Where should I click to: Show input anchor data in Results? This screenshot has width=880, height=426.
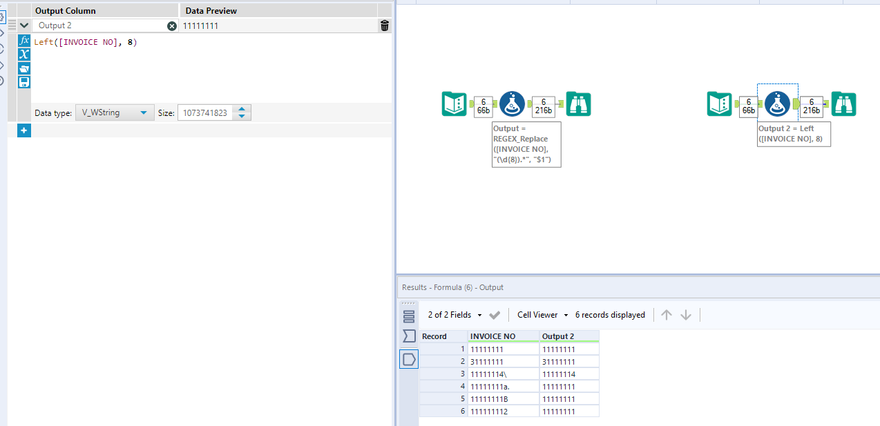(x=409, y=337)
